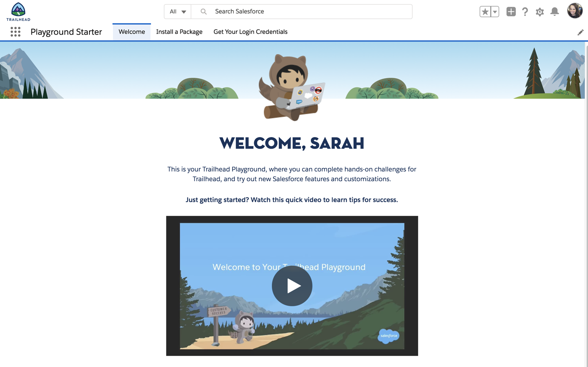Open Get Your Login Credentials tab
588x367 pixels.
point(250,32)
